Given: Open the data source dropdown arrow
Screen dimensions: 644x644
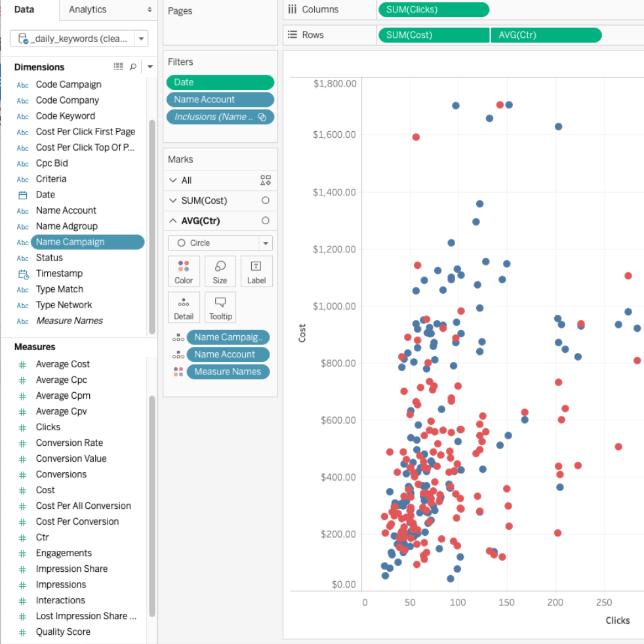Looking at the screenshot, I should coord(141,39).
